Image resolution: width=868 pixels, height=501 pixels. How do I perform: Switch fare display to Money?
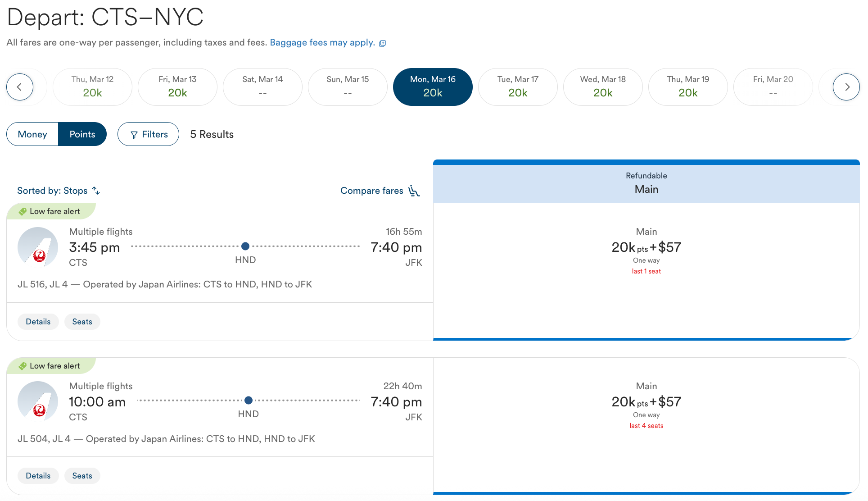[x=32, y=134]
